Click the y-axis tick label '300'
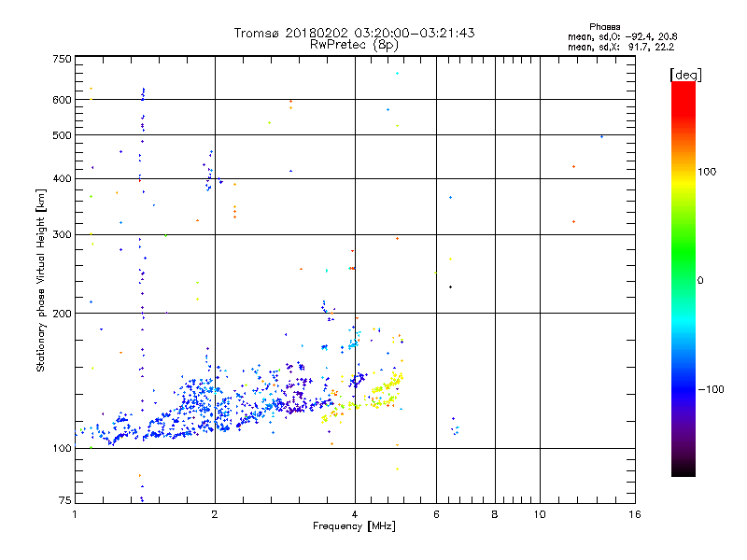This screenshot has height=560, width=747. (62, 235)
